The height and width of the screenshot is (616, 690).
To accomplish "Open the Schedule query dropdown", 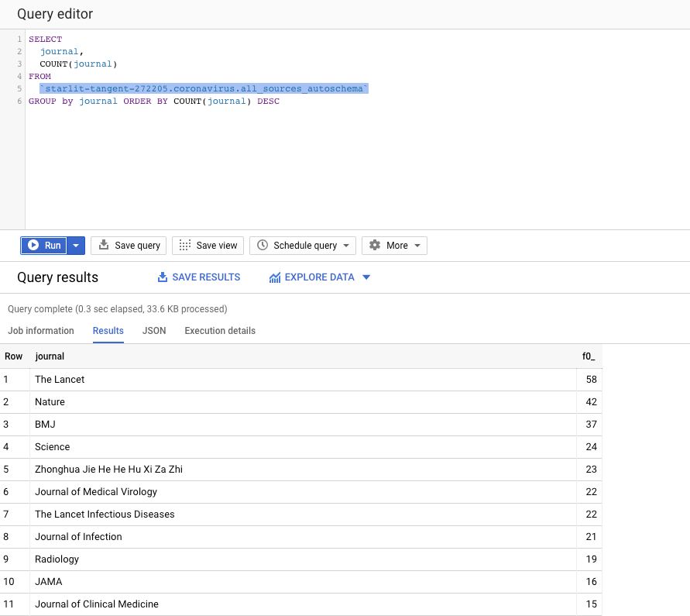I will (302, 246).
